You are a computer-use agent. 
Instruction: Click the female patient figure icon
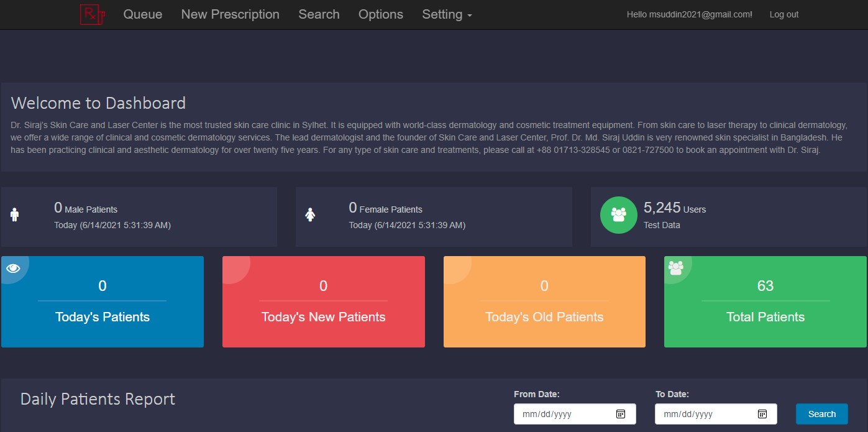point(310,215)
